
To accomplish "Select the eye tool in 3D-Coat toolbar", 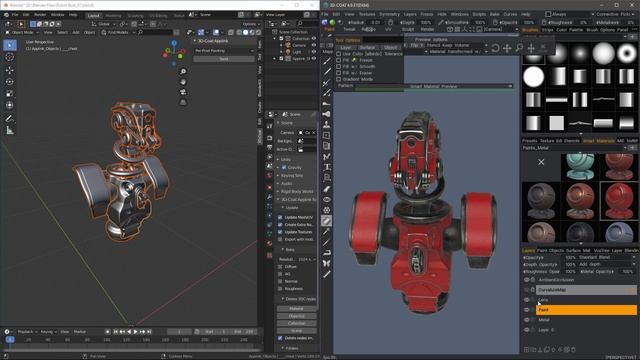I will [x=327, y=200].
